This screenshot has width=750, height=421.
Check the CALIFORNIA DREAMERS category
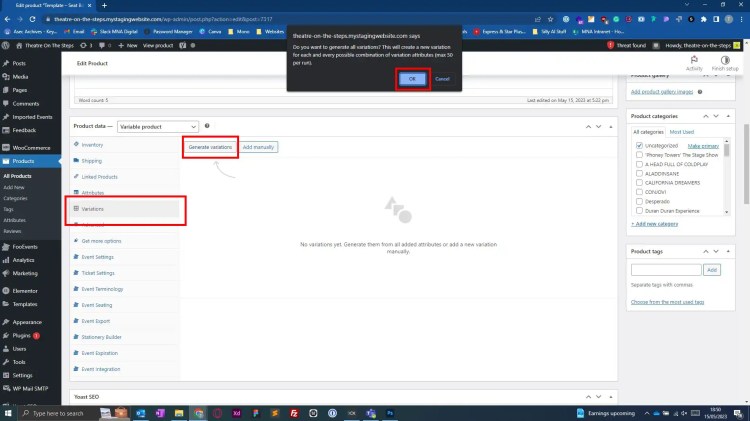pos(639,183)
